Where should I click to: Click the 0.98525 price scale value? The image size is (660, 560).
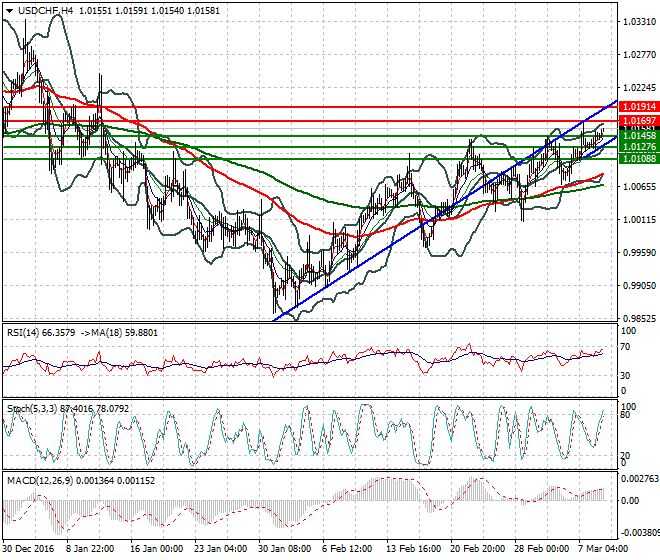click(x=639, y=319)
